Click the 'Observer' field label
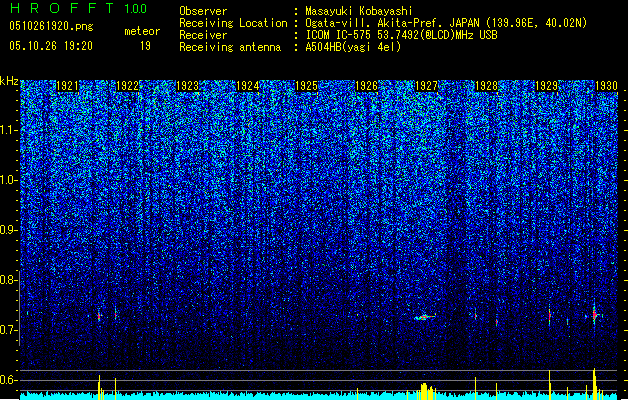 coord(203,11)
